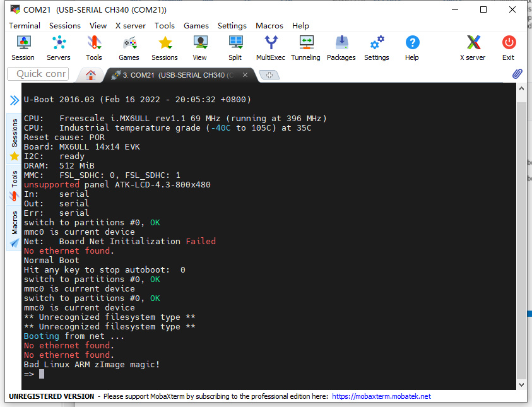532x407 pixels.
Task: Start the X server toolbar icon
Action: click(x=473, y=48)
